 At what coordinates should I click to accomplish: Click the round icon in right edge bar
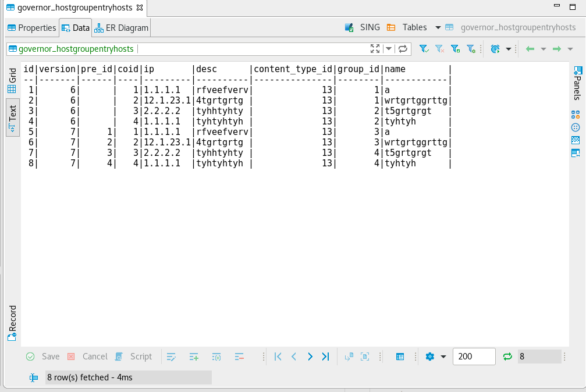pyautogui.click(x=576, y=127)
